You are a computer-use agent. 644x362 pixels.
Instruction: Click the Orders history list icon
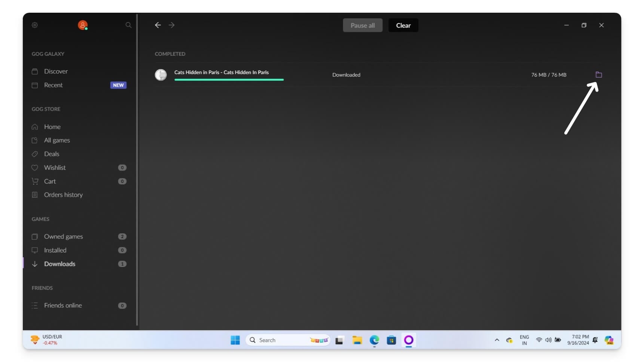point(35,195)
